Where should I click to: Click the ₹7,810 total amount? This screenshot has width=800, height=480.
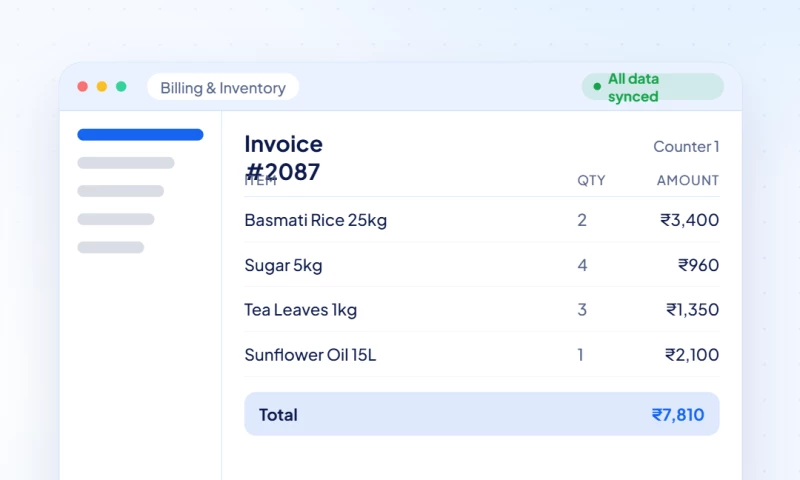point(678,415)
